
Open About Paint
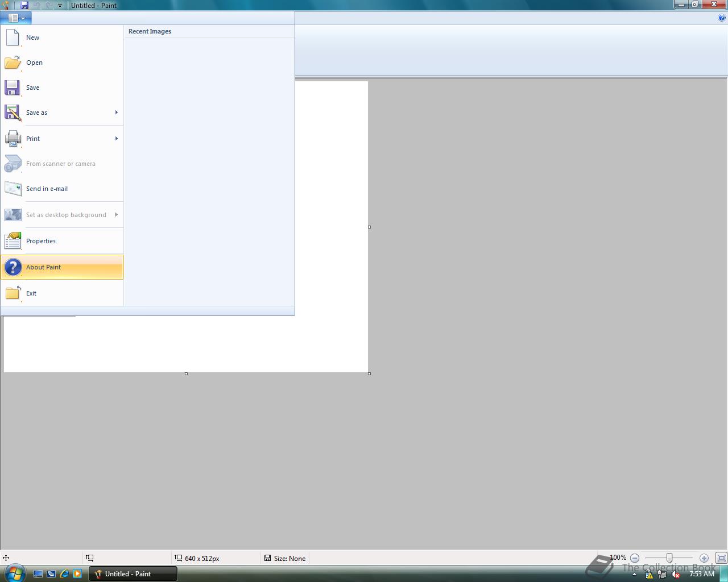coord(62,267)
